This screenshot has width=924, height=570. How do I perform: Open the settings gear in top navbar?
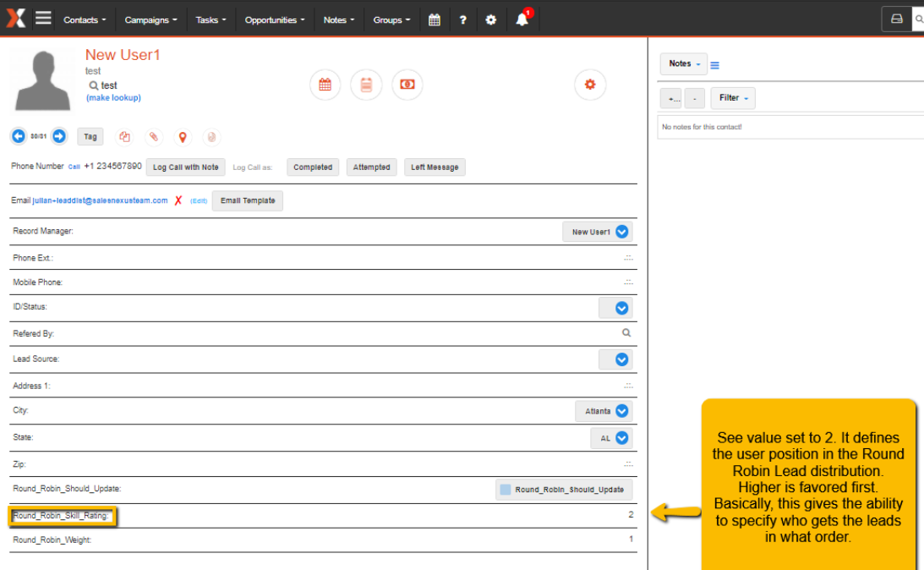[x=491, y=20]
